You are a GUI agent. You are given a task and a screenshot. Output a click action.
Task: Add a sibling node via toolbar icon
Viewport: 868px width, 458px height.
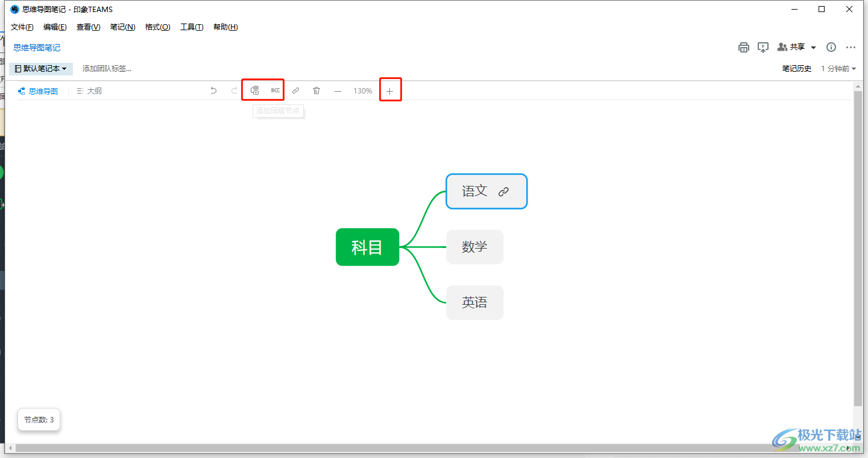click(255, 91)
